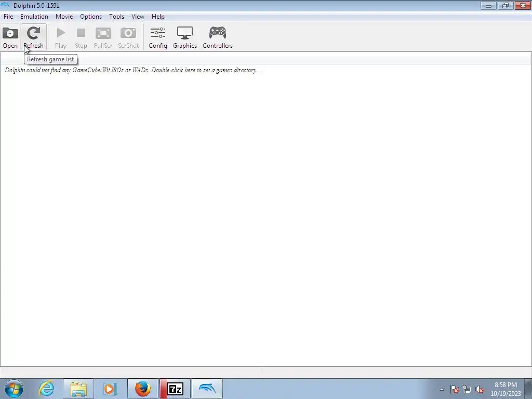This screenshot has height=399, width=532.
Task: Show hidden system tray icons
Action: pos(442,389)
